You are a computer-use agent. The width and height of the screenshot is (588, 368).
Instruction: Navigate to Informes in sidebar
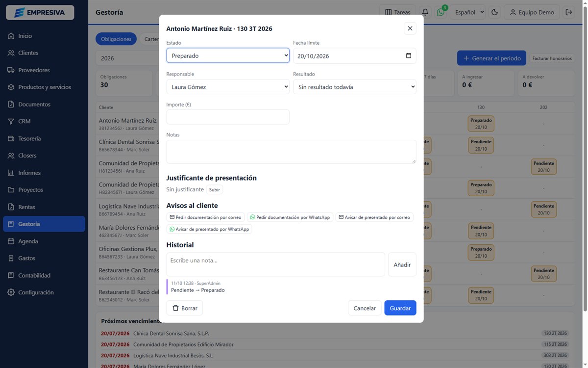44,173
